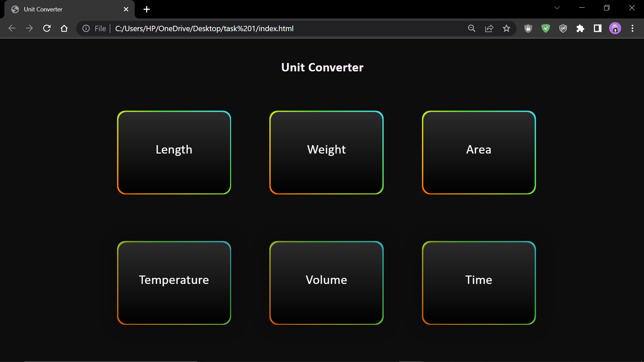Open the search tabs chevron
The height and width of the screenshot is (362, 644).
tap(557, 7)
